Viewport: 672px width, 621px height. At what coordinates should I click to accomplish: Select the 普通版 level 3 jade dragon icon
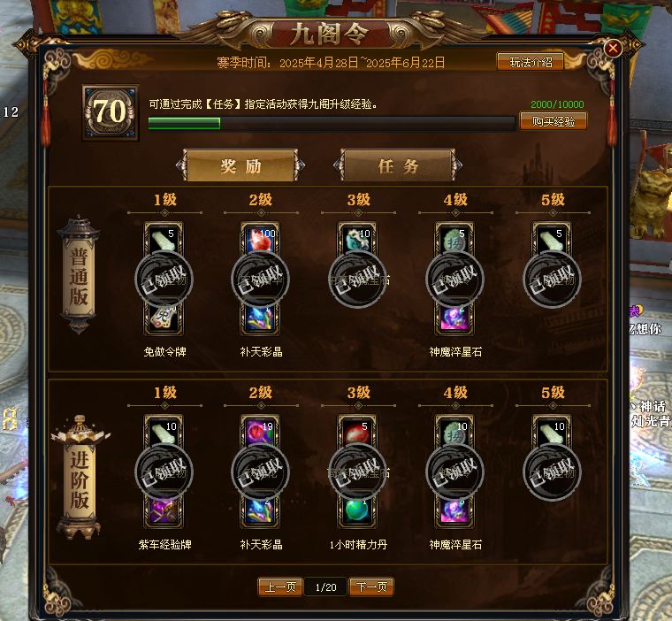(357, 239)
